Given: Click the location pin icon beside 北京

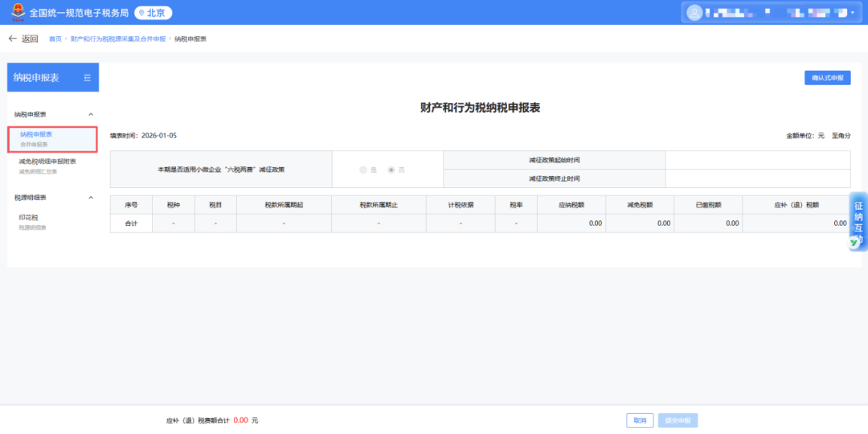Looking at the screenshot, I should [x=141, y=13].
